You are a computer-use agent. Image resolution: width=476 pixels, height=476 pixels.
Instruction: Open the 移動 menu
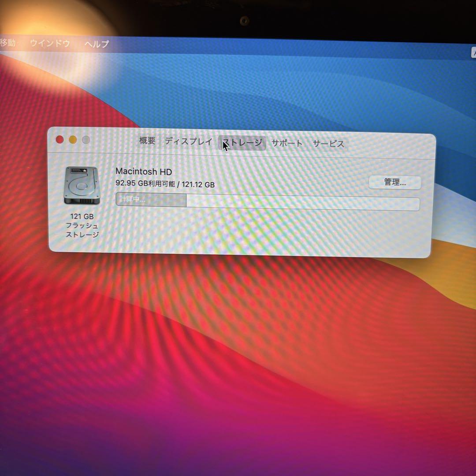click(7, 42)
